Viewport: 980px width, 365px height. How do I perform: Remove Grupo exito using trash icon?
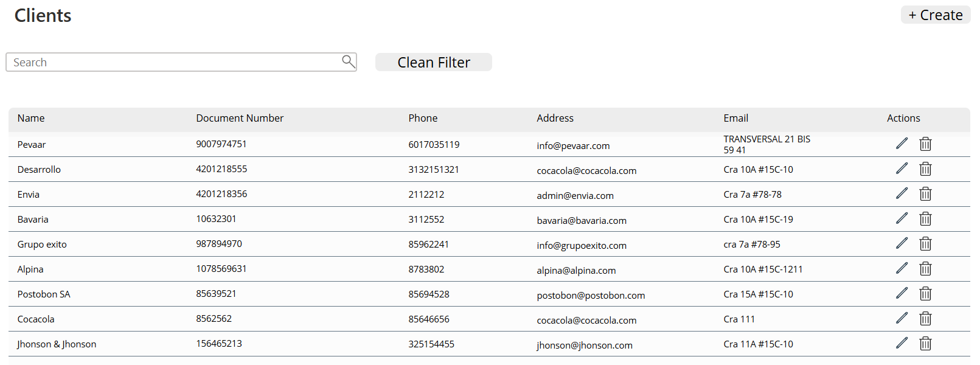click(x=925, y=243)
